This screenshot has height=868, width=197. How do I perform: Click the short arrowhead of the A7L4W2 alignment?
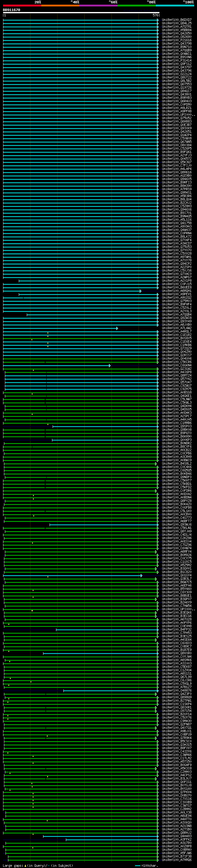pyautogui.click(x=117, y=328)
